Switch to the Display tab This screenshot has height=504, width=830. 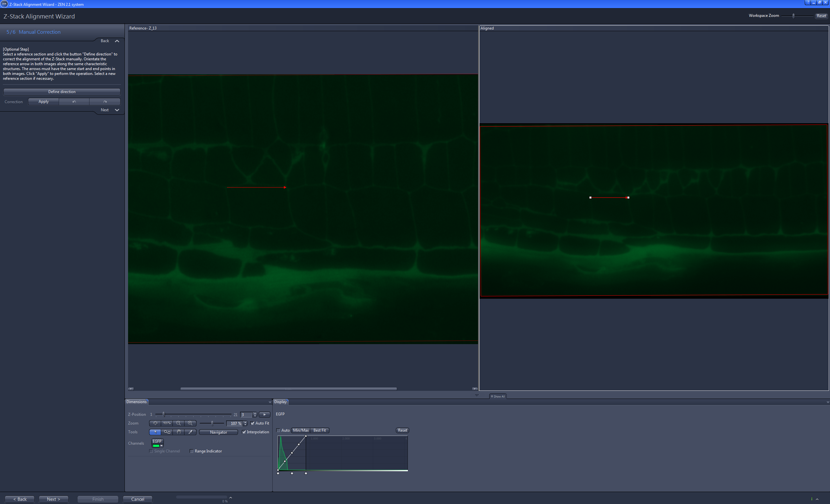tap(280, 402)
